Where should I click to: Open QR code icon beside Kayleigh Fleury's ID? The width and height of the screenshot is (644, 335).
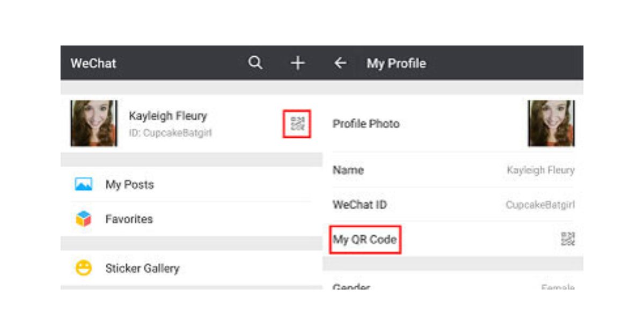(x=297, y=124)
